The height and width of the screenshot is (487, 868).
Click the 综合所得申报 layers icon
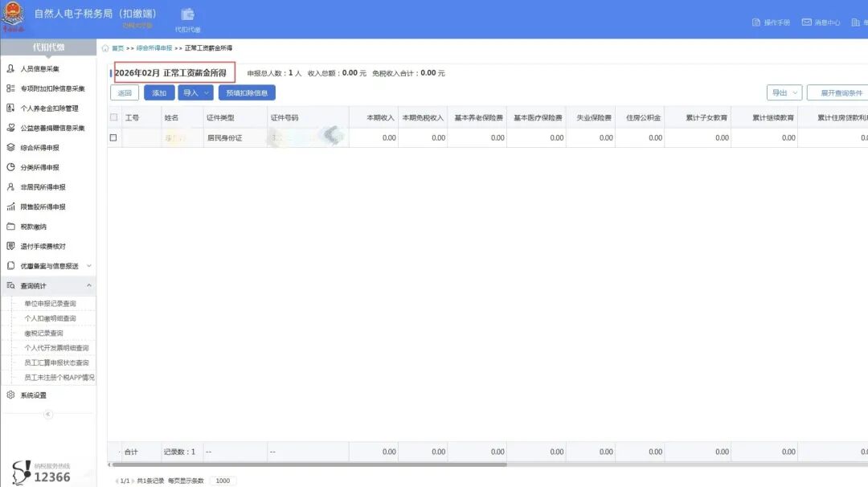(x=10, y=148)
